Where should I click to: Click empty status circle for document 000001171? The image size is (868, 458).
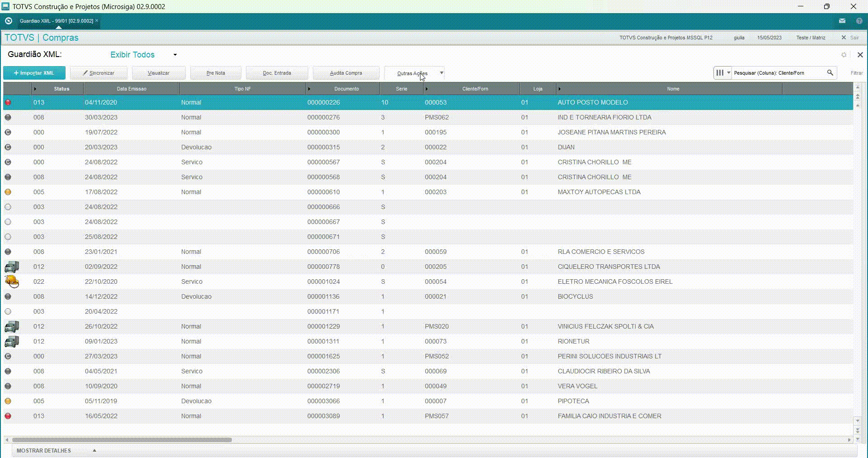click(x=8, y=311)
